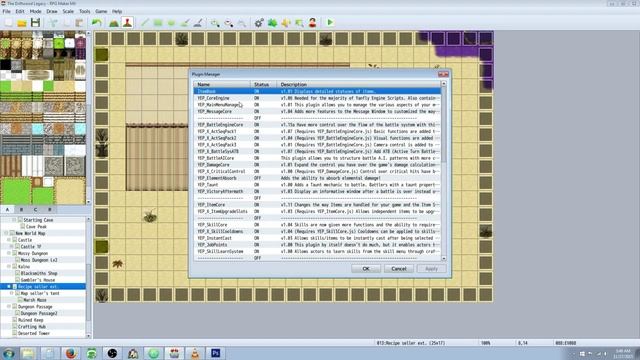Select the YEP_ItemCore plugin row
The height and width of the screenshot is (360, 640).
317,205
